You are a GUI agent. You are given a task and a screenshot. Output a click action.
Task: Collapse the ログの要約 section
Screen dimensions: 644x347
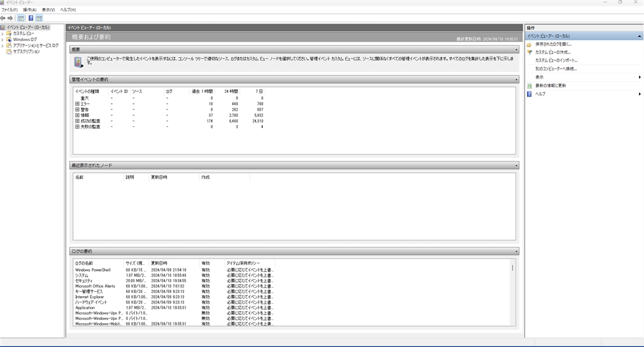[x=516, y=251]
